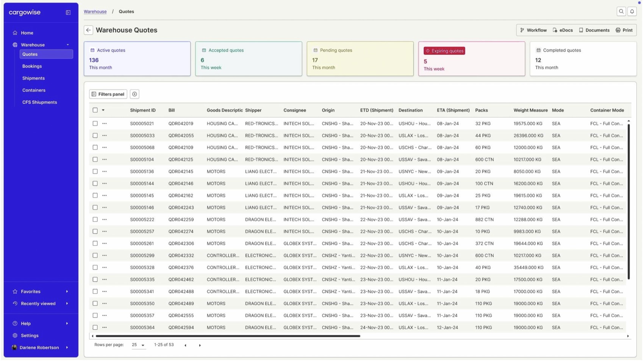Check the box for shipment S00005257

point(95,232)
